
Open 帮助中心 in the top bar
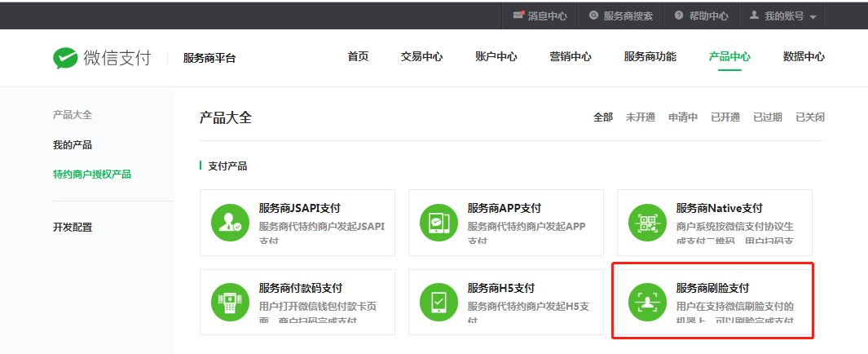[708, 16]
